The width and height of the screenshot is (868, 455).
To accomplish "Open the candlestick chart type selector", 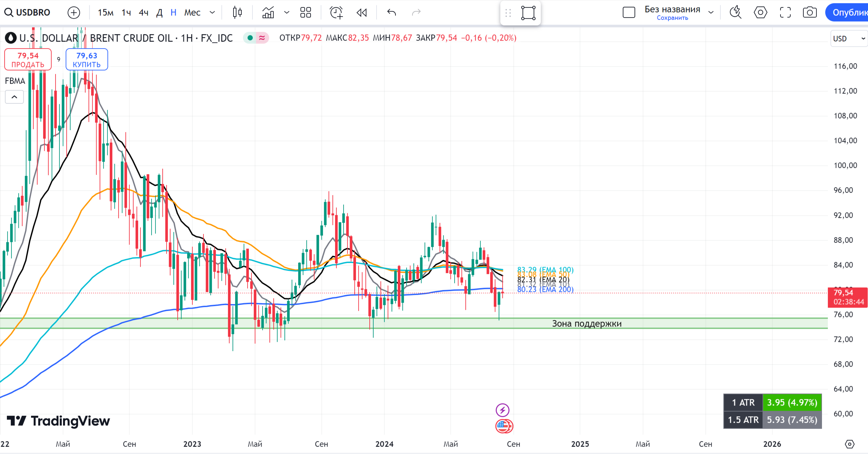I will (x=237, y=12).
